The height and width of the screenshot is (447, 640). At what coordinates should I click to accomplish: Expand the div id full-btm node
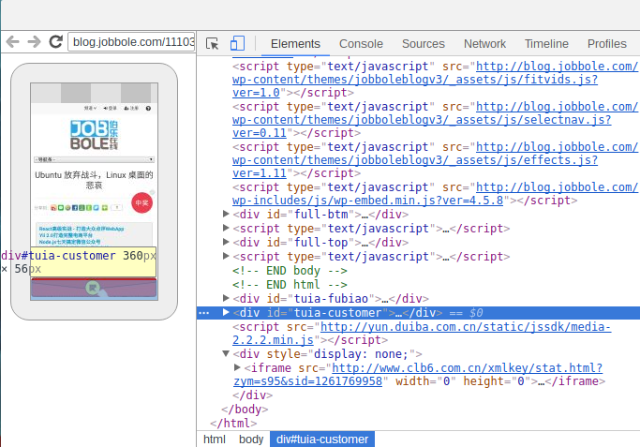pos(226,213)
